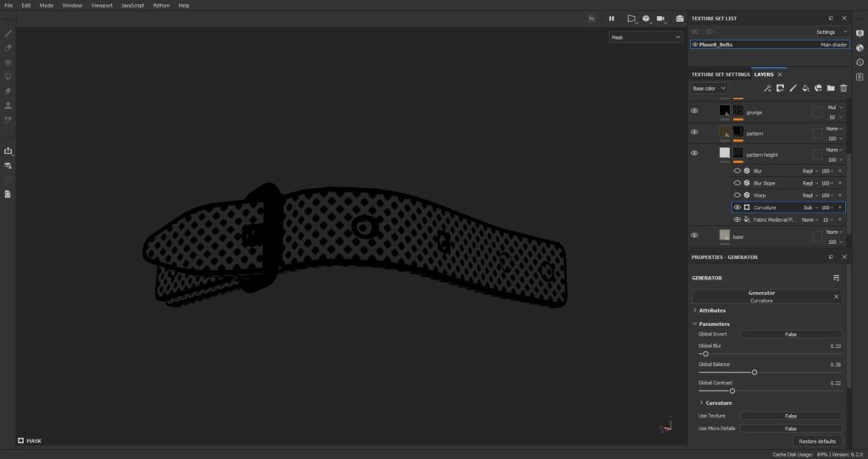
Task: Switch to the Texture Set Settings tab
Action: 721,75
